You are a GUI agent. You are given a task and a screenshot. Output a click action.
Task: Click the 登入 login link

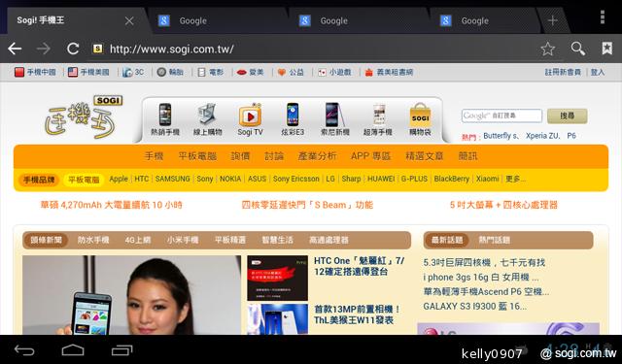598,72
